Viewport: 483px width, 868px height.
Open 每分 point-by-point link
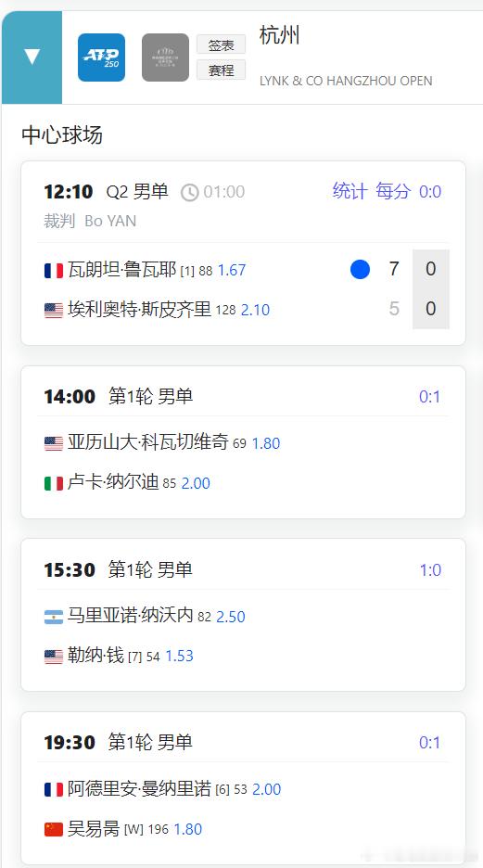coord(393,192)
